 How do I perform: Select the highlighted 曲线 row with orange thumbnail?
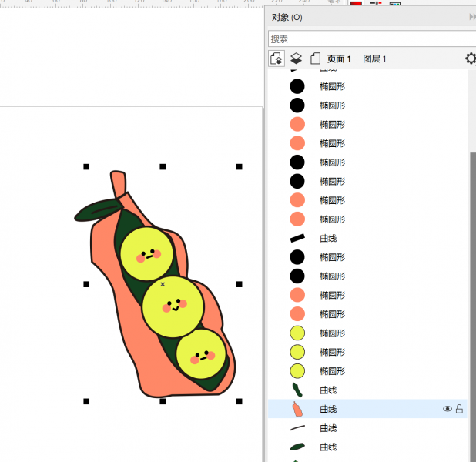[x=367, y=409]
